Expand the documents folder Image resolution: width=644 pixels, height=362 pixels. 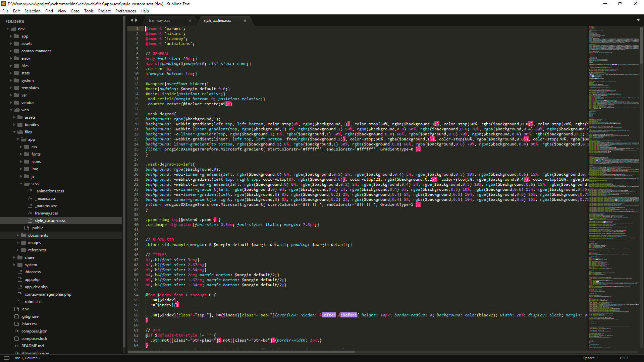(18, 235)
